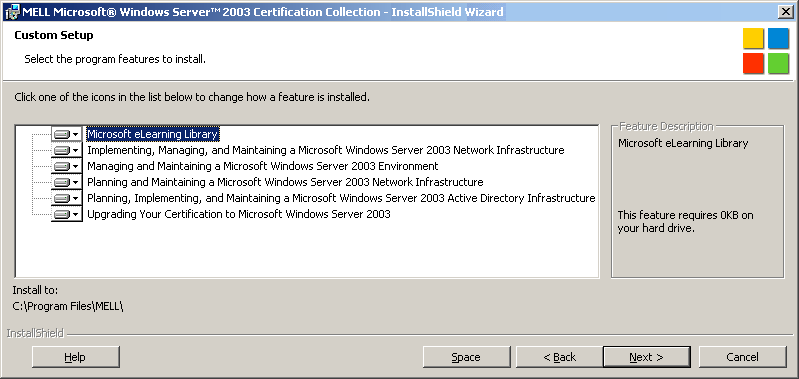Image resolution: width=799 pixels, height=379 pixels.
Task: Select Implementing, Managing, and Maintaining Network Infrastructure
Action: pos(326,150)
